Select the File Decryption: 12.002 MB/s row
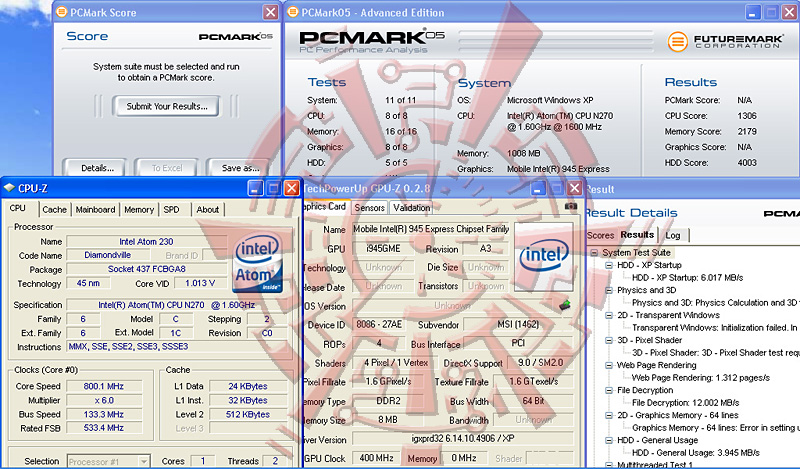 [685, 403]
